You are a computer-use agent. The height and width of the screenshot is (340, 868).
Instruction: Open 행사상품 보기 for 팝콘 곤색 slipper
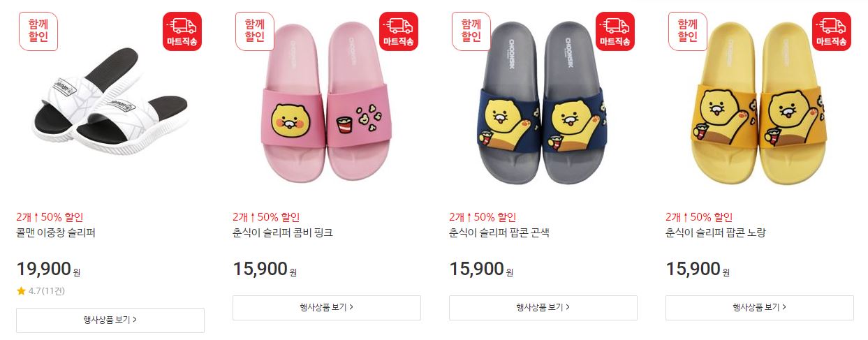tap(543, 307)
